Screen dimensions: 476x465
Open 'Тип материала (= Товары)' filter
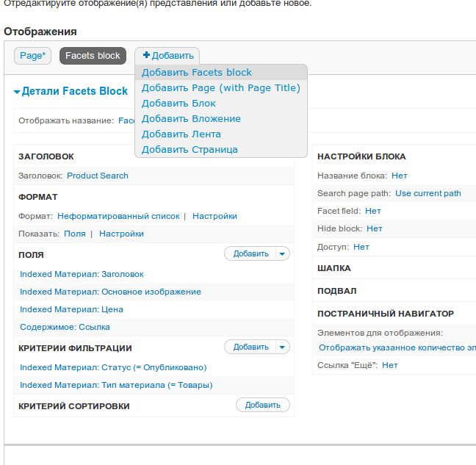[116, 385]
